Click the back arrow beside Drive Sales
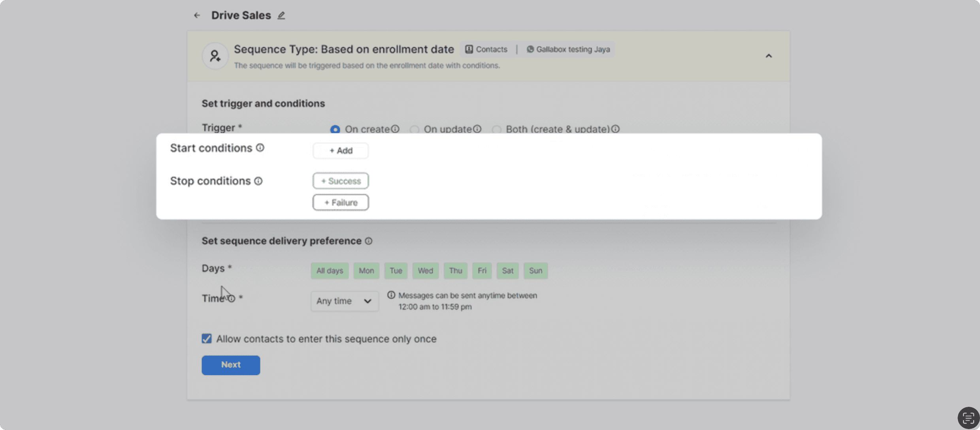The height and width of the screenshot is (430, 980). 197,15
